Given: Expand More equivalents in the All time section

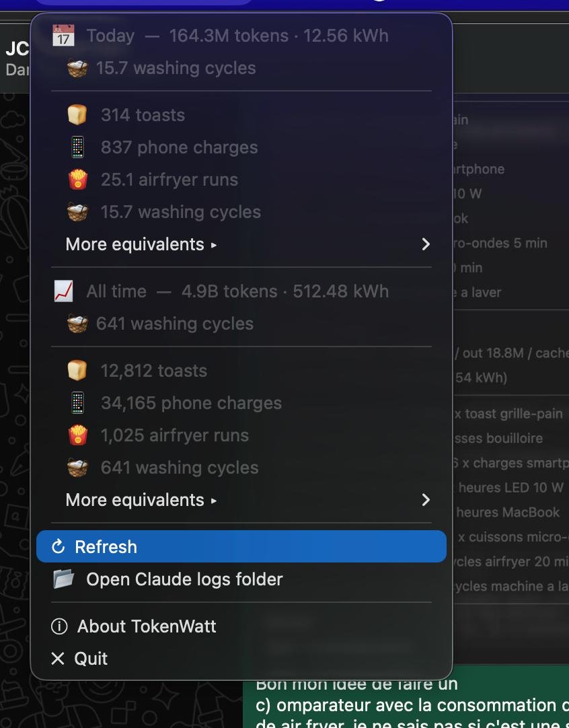Looking at the screenshot, I should (x=241, y=500).
